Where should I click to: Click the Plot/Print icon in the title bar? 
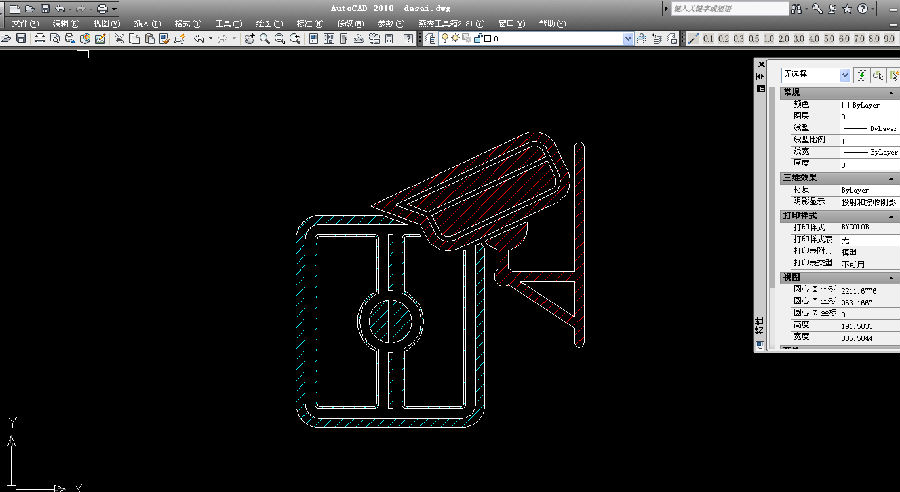(x=102, y=8)
